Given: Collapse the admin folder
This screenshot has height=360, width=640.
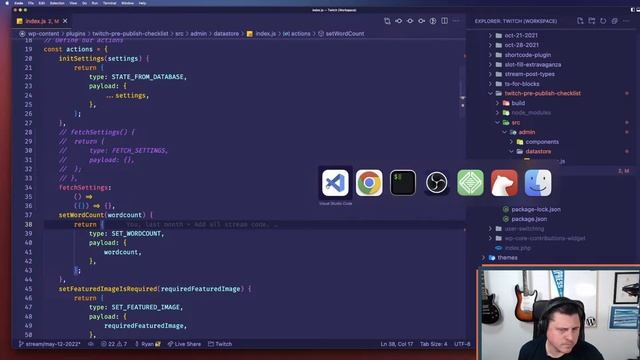Looking at the screenshot, I should 527,132.
